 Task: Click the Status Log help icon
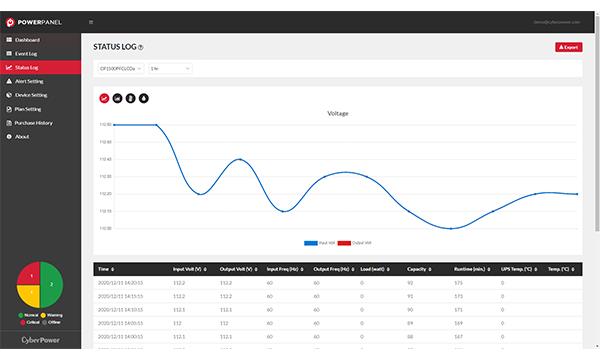(140, 47)
